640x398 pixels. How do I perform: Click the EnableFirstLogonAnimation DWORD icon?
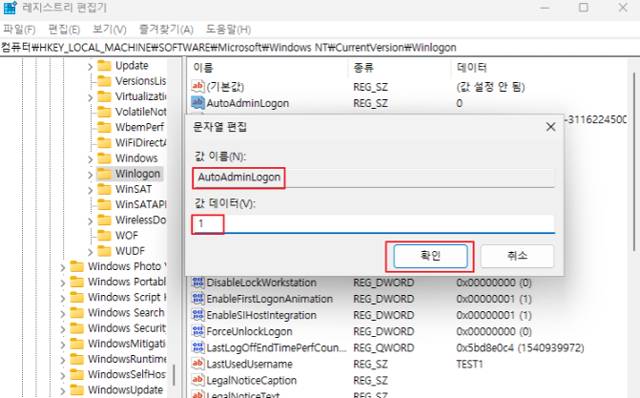pos(198,298)
